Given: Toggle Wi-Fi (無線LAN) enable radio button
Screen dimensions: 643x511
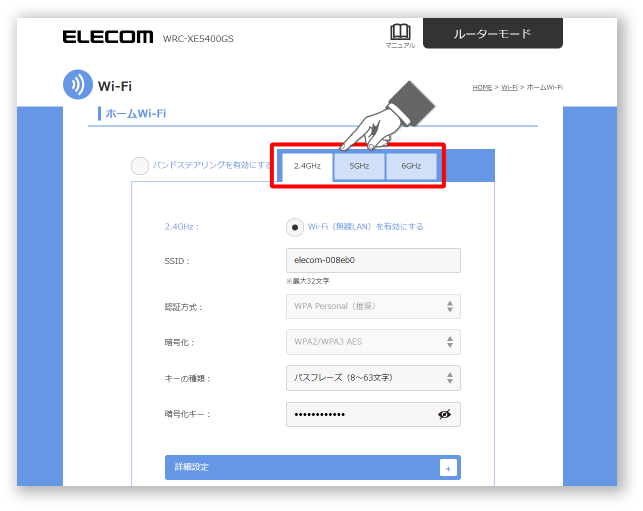Looking at the screenshot, I should point(295,227).
